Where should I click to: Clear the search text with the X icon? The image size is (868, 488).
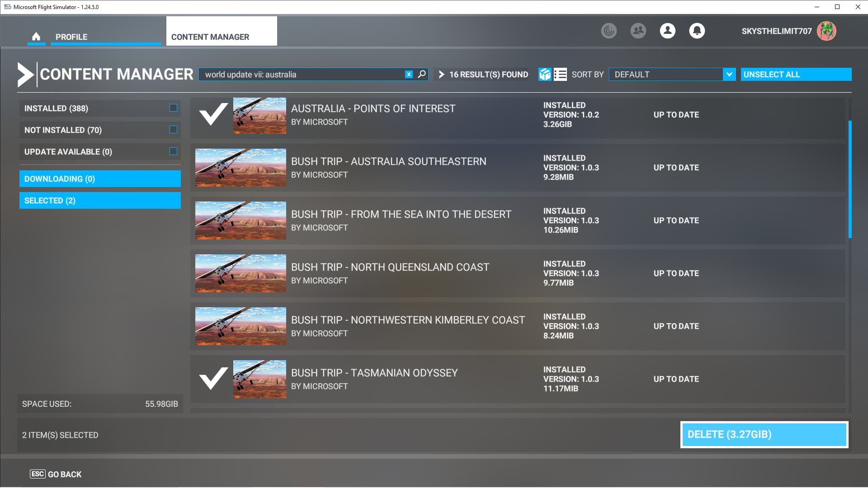pos(409,75)
